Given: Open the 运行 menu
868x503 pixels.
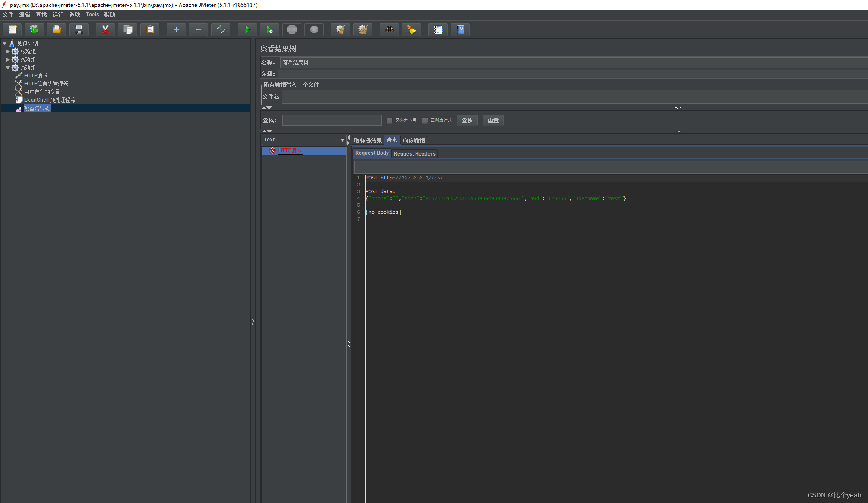Looking at the screenshot, I should point(58,15).
